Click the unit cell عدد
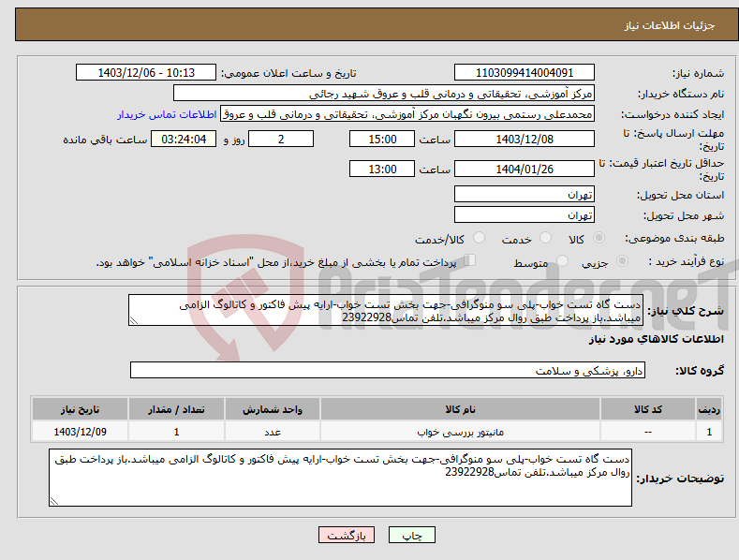Viewport: 739px width, 560px height. pyautogui.click(x=273, y=432)
